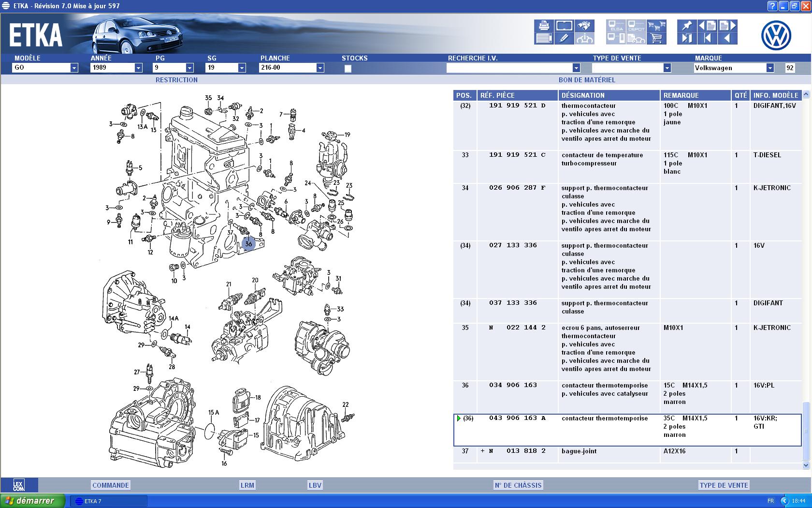This screenshot has height=508, width=812.
Task: Click the Volkswagen logo
Action: [x=776, y=36]
